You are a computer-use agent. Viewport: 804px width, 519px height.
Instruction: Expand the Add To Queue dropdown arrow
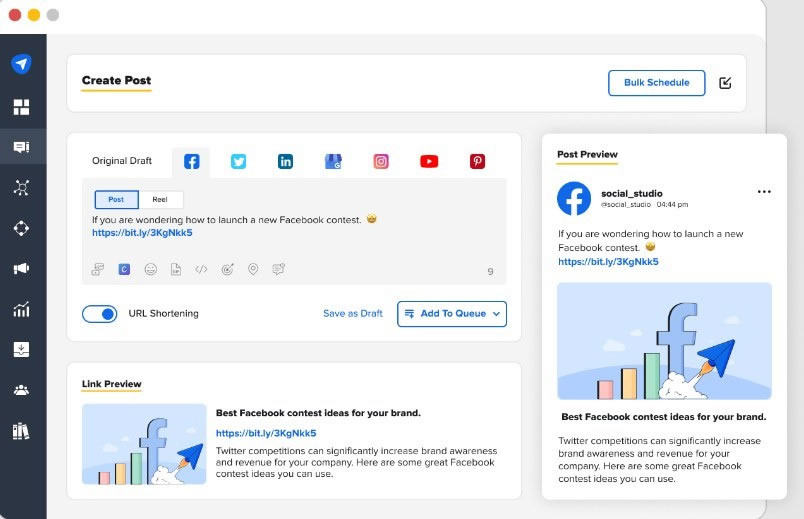pos(496,314)
